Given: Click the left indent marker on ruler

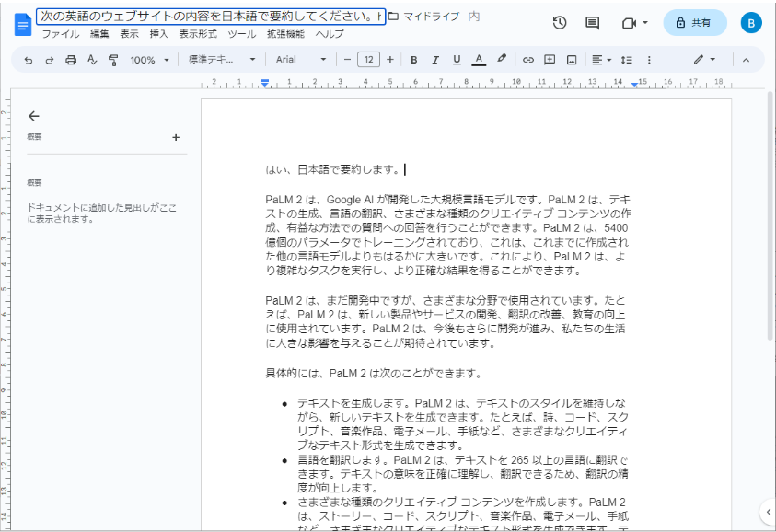Looking at the screenshot, I should click(265, 83).
